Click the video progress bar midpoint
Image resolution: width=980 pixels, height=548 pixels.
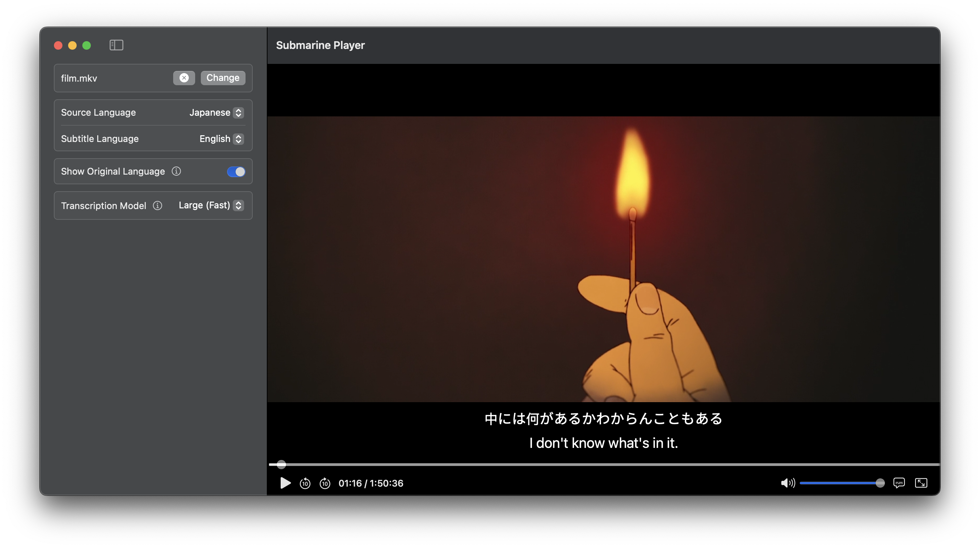pyautogui.click(x=604, y=464)
